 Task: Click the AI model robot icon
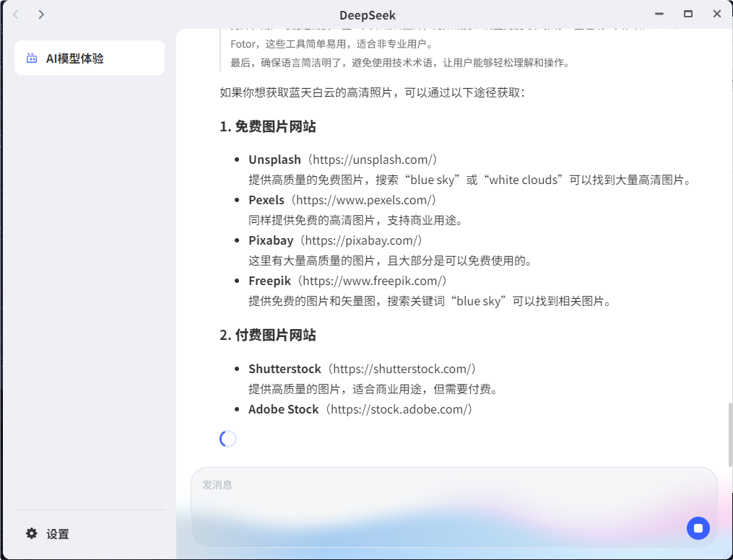click(x=32, y=58)
